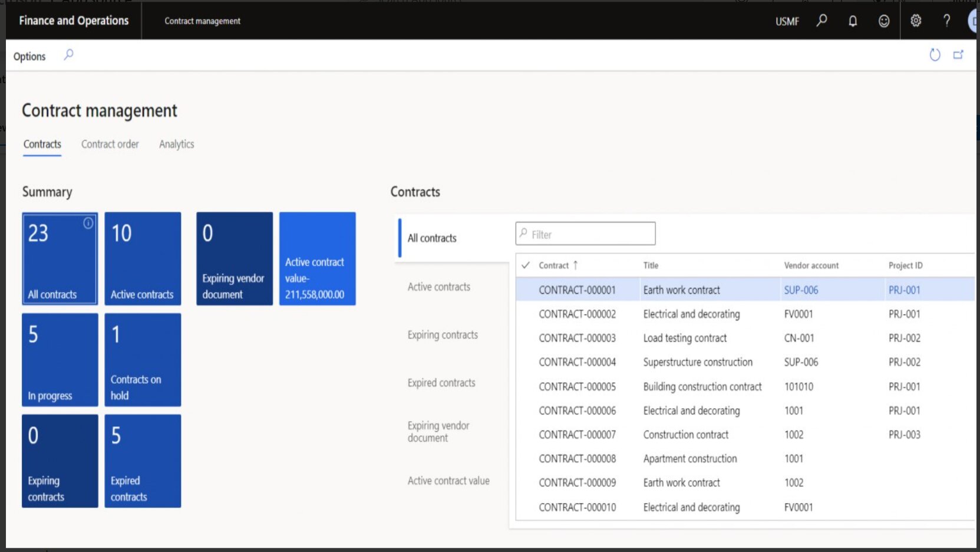Click the refresh page icon
The width and height of the screenshot is (980, 552).
coord(935,55)
